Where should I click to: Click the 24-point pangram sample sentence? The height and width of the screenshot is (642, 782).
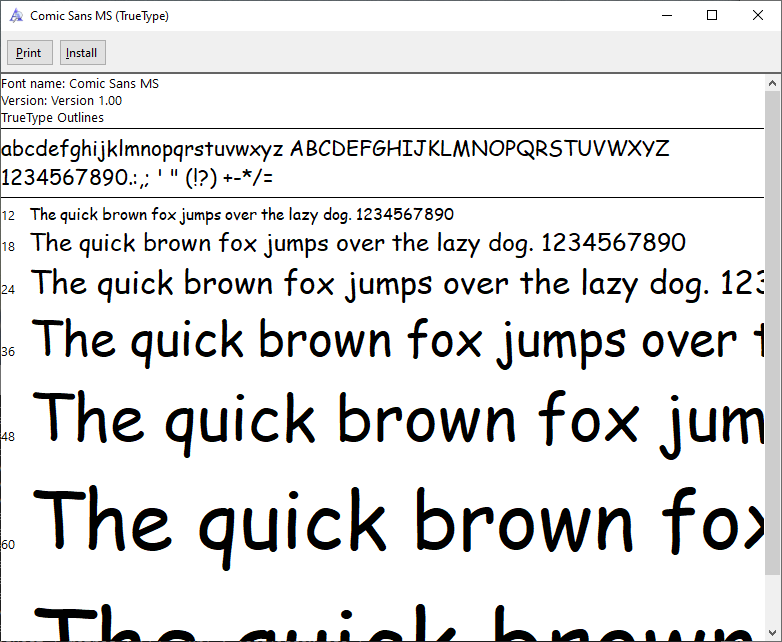397,284
